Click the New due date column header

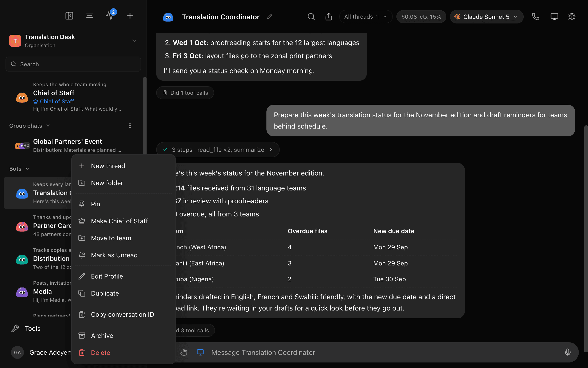tap(394, 231)
